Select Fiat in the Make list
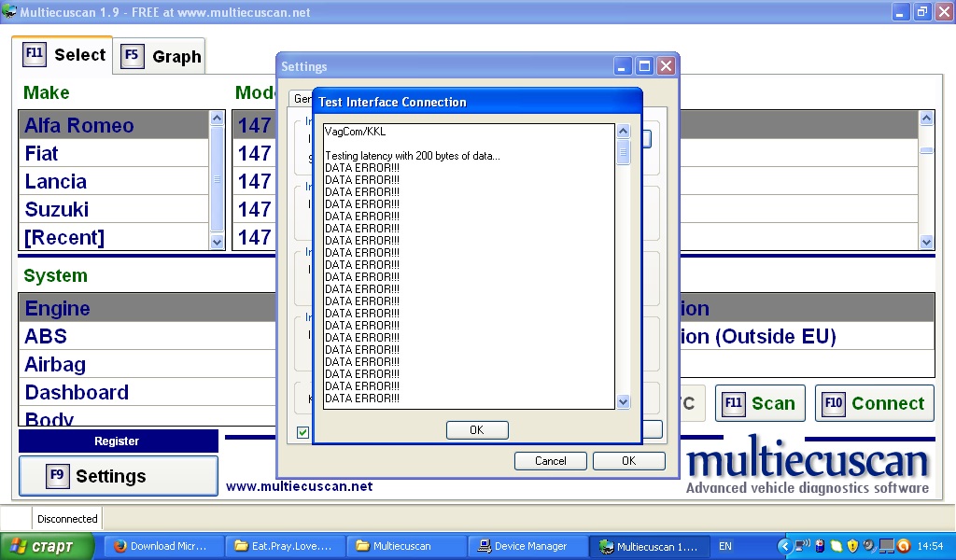Image resolution: width=956 pixels, height=560 pixels. pyautogui.click(x=114, y=153)
